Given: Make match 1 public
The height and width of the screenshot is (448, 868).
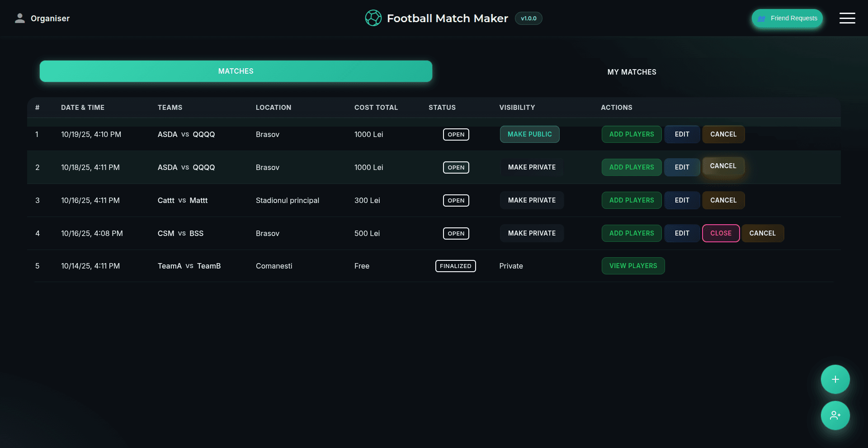Looking at the screenshot, I should click(x=529, y=134).
